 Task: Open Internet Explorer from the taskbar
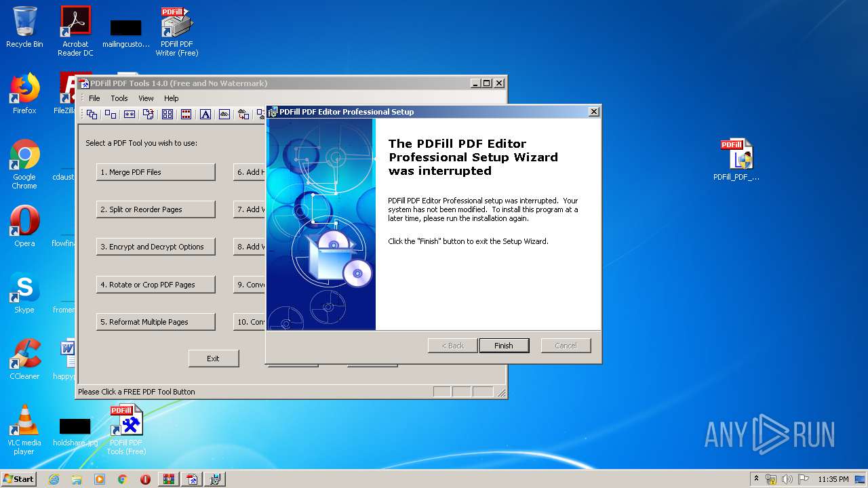[54, 479]
